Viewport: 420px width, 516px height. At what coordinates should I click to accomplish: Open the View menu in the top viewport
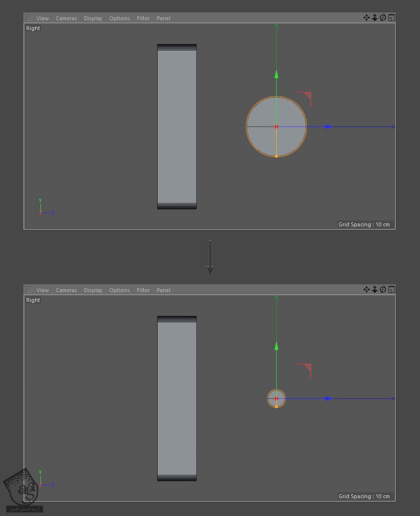click(x=42, y=18)
